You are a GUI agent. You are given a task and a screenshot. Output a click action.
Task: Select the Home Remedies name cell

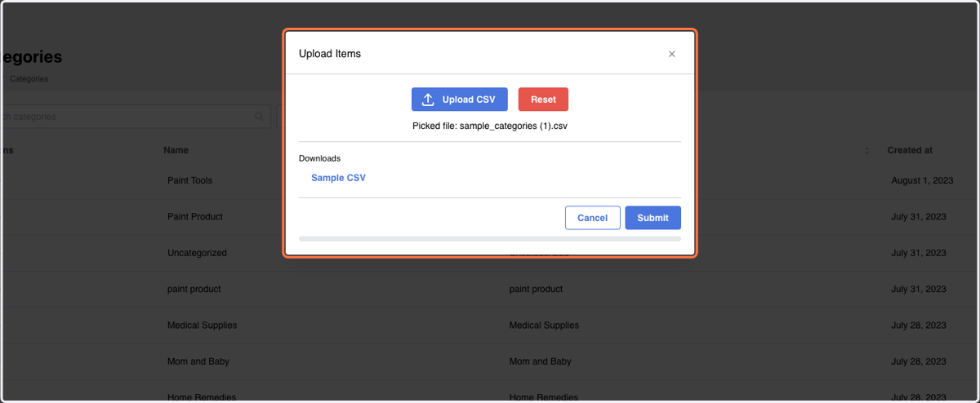202,397
